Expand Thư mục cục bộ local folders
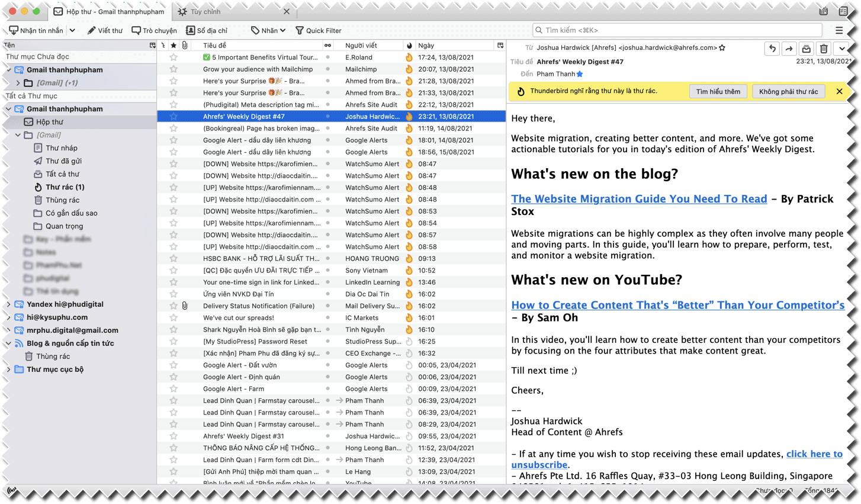Viewport: 861px width, 504px height. (9, 370)
